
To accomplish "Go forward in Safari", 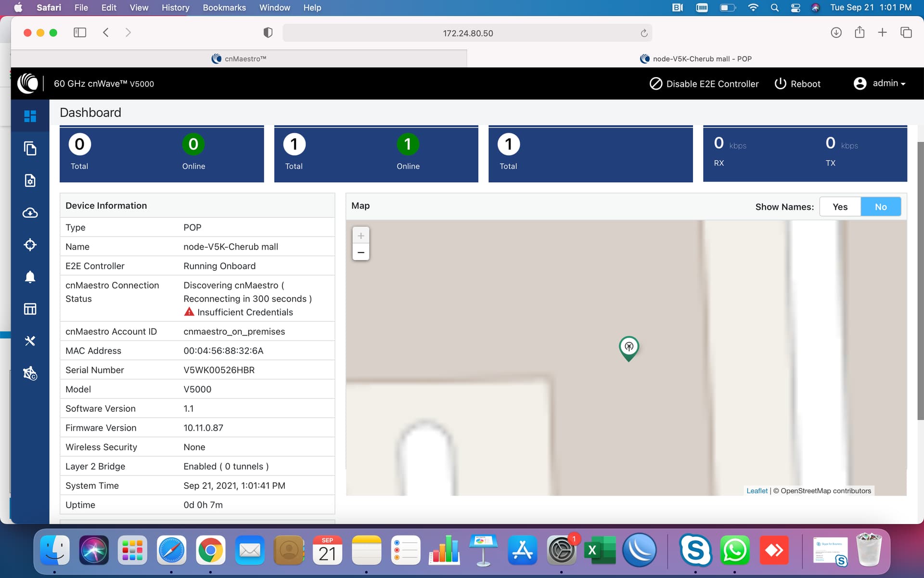I will 128,33.
